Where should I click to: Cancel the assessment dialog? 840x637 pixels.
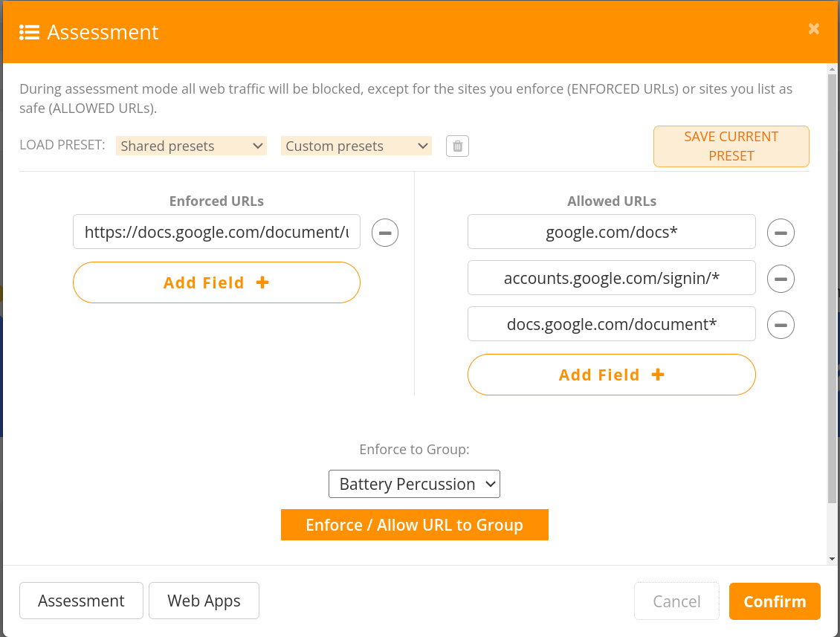676,601
